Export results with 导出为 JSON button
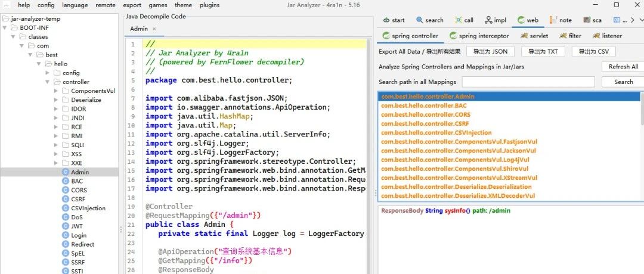 (x=490, y=51)
